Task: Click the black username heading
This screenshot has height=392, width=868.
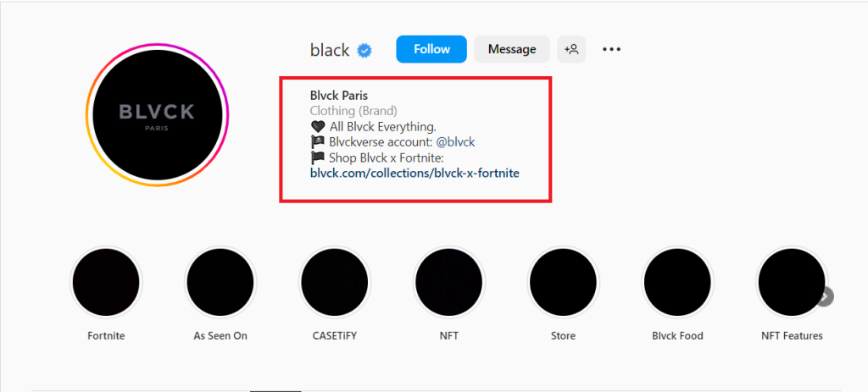Action: tap(330, 50)
